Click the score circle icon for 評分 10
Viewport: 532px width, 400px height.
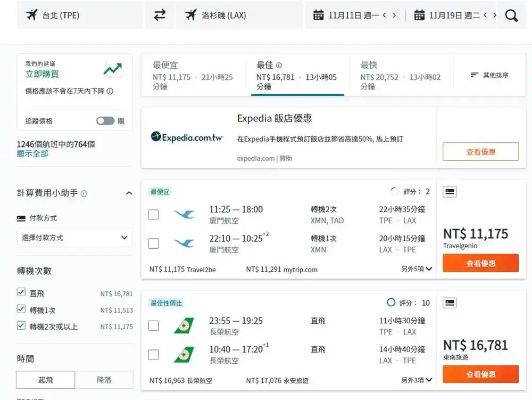[x=391, y=303]
